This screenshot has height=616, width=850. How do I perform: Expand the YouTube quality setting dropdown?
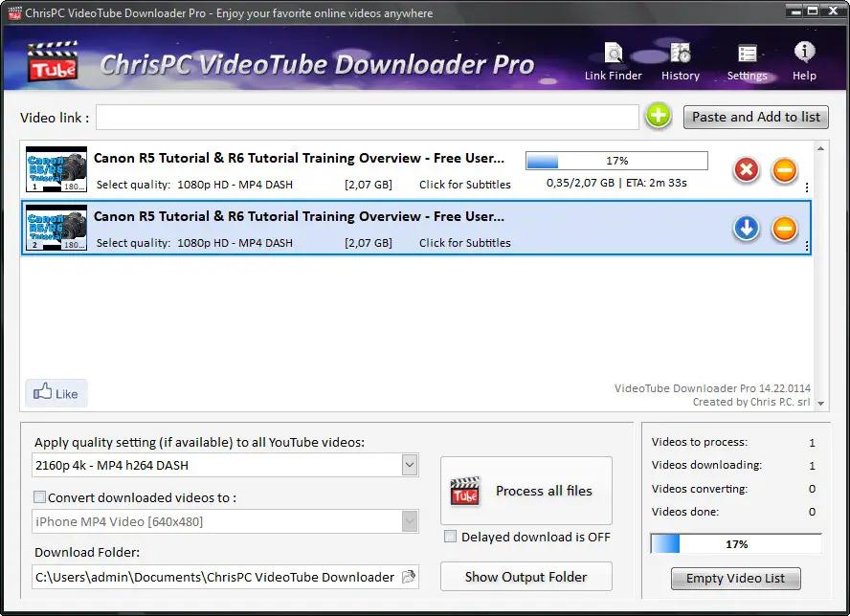[410, 466]
